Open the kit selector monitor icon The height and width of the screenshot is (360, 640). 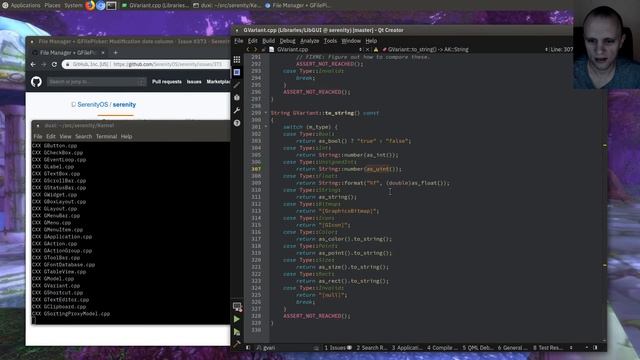pyautogui.click(x=237, y=307)
